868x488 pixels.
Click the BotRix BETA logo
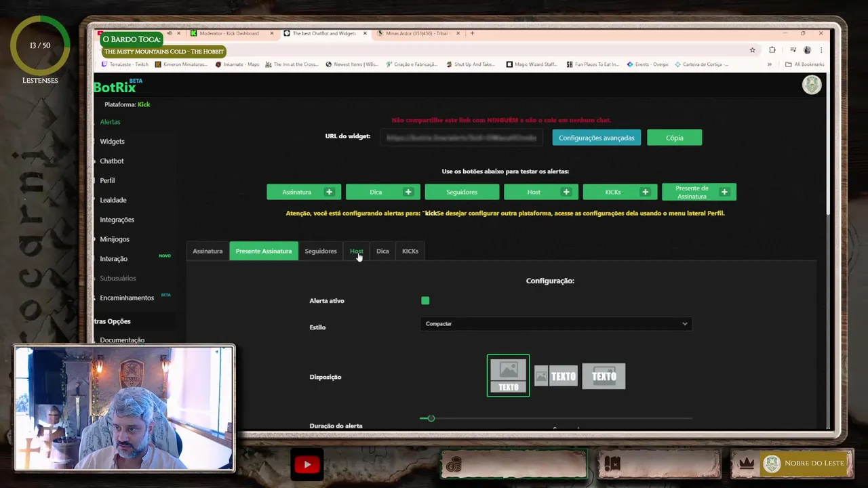click(x=118, y=86)
